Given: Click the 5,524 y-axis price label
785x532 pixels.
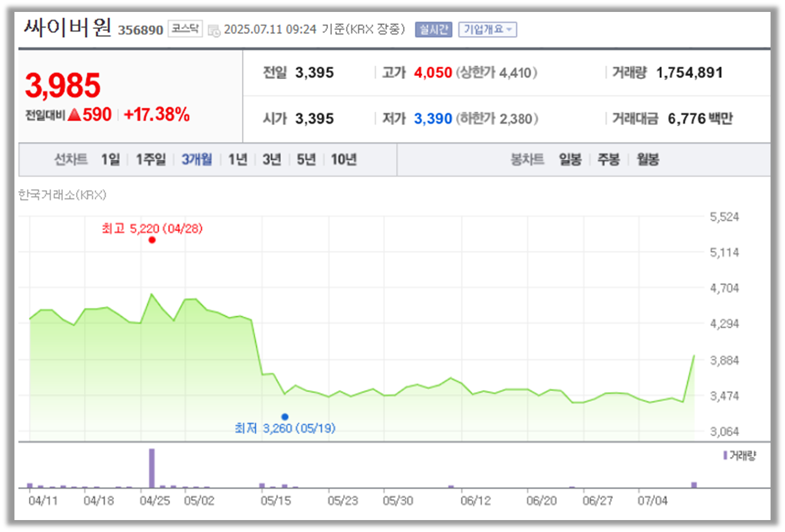Looking at the screenshot, I should 724,217.
